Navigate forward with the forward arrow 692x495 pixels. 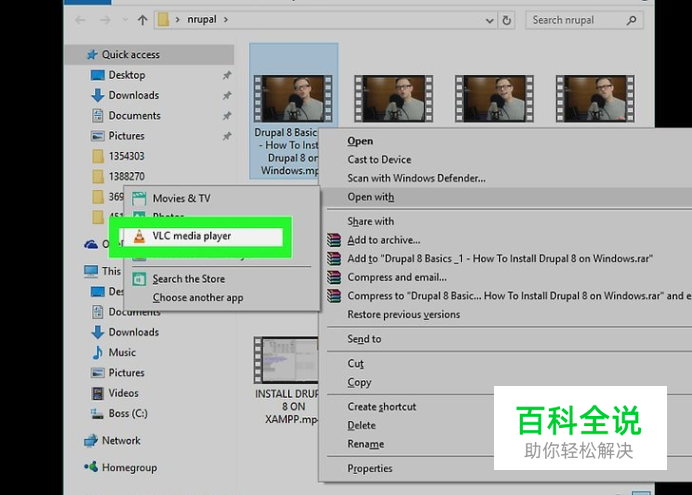(105, 20)
